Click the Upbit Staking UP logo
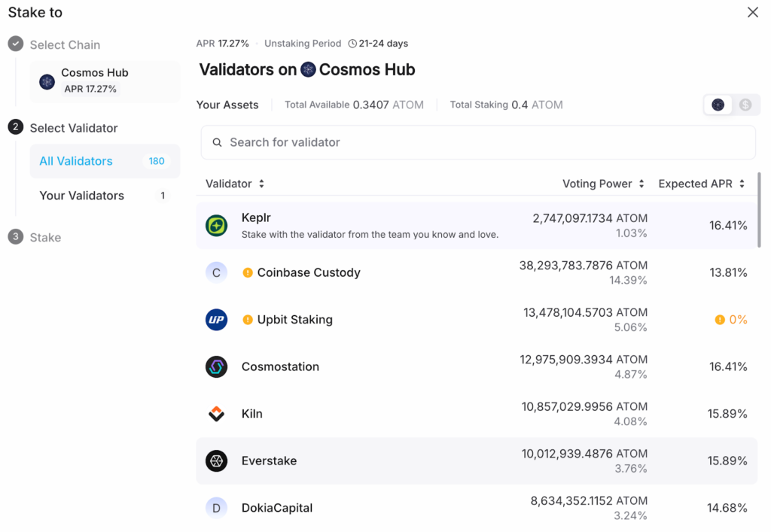 pyautogui.click(x=216, y=320)
